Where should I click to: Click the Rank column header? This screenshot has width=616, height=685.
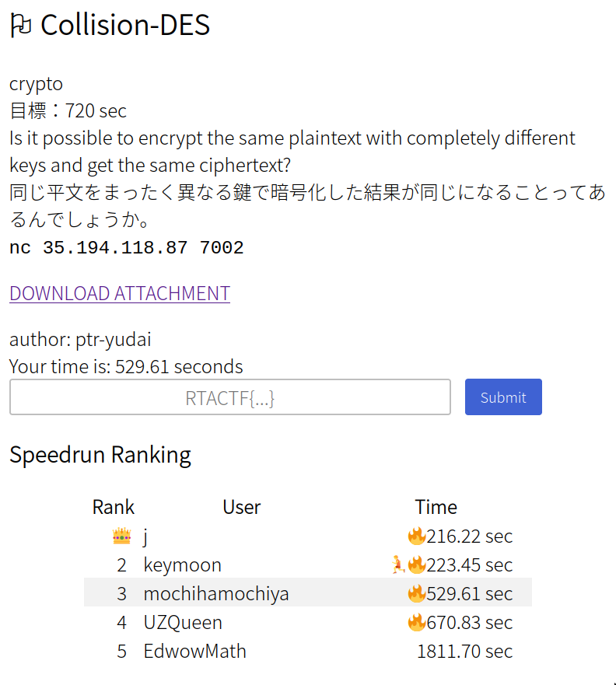(114, 507)
